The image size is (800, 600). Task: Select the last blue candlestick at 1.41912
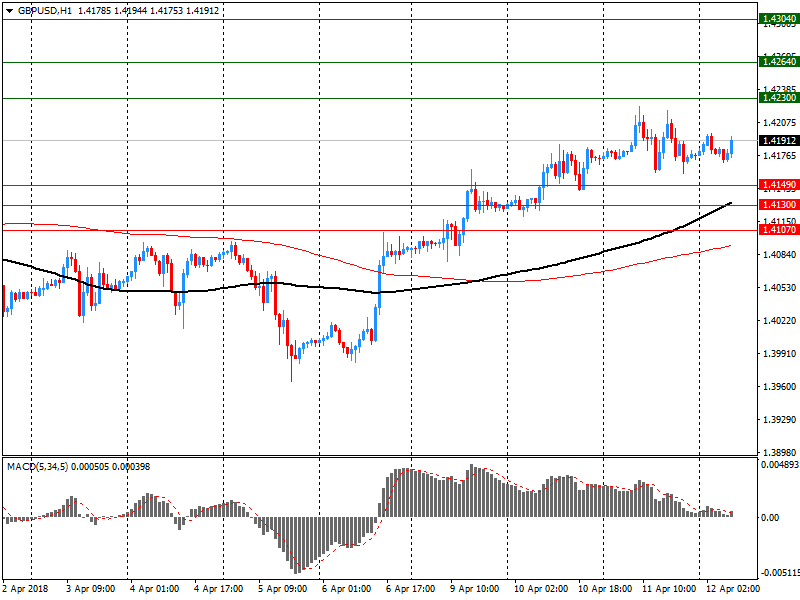click(731, 146)
